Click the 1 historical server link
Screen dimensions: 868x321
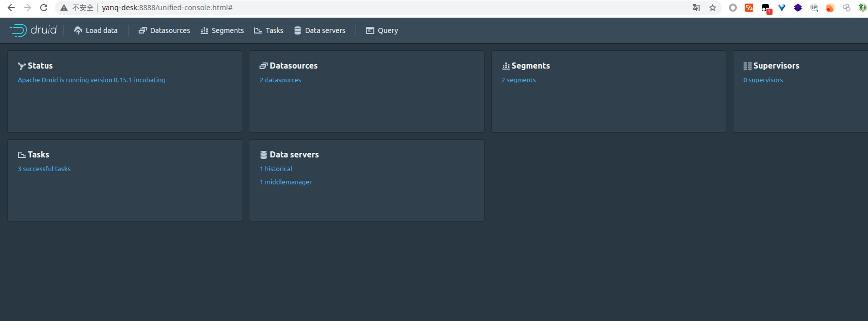point(276,169)
